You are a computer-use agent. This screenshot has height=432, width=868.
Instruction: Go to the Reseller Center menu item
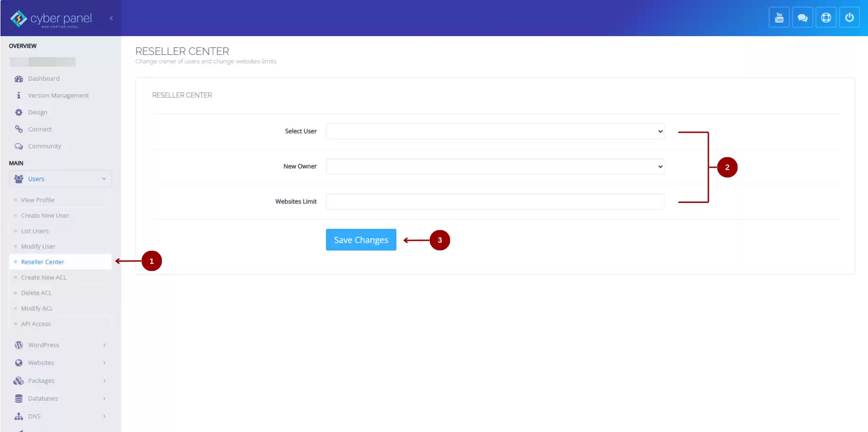coord(43,262)
